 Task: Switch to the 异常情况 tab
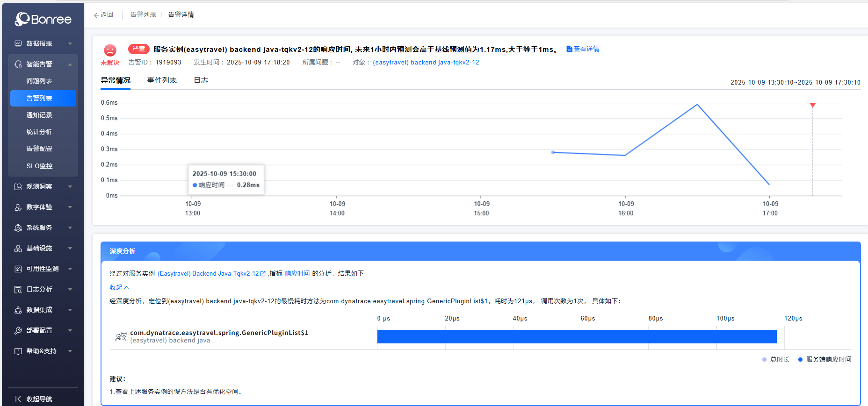(x=116, y=80)
